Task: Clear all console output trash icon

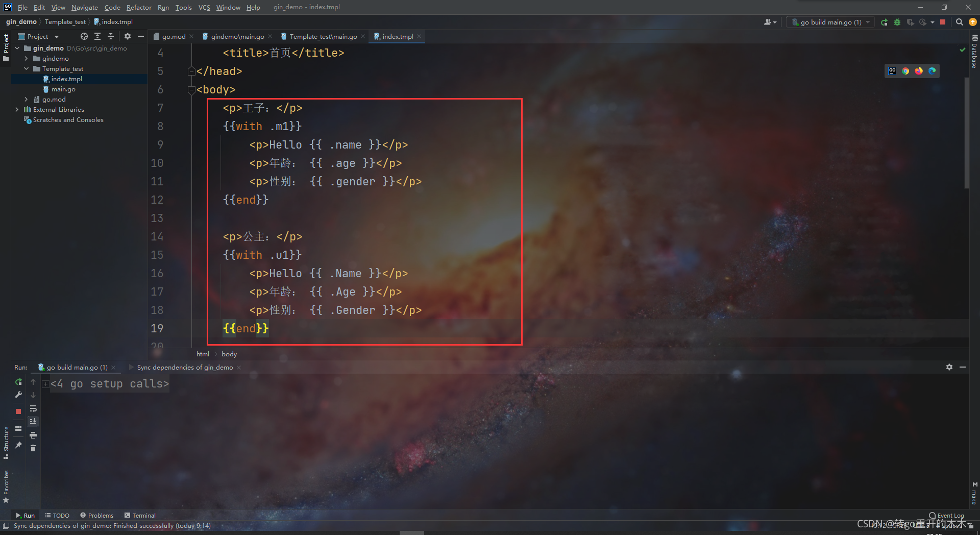Action: [x=33, y=448]
